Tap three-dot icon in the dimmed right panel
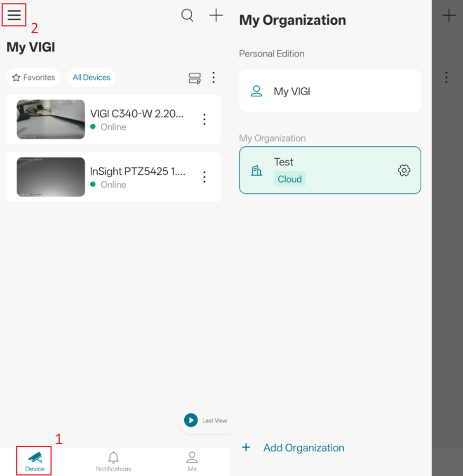 [446, 78]
